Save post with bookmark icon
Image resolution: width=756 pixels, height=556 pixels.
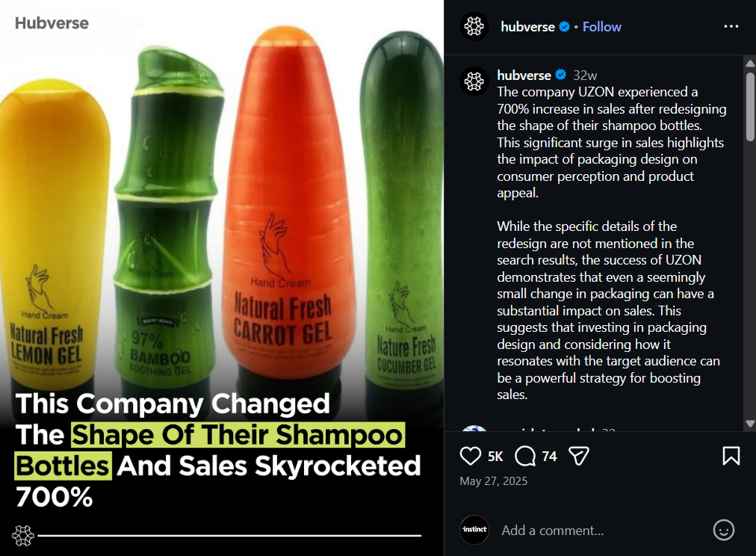[x=731, y=456]
